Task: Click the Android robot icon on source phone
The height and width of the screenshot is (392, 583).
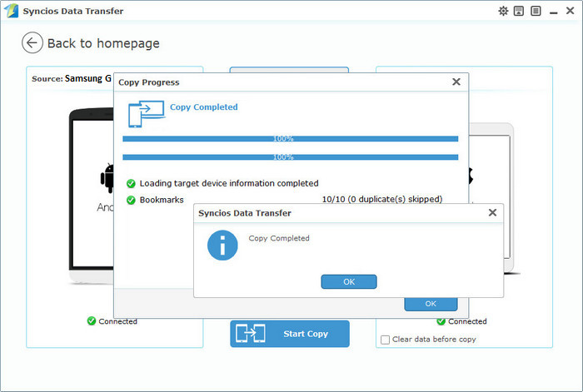Action: coord(107,178)
